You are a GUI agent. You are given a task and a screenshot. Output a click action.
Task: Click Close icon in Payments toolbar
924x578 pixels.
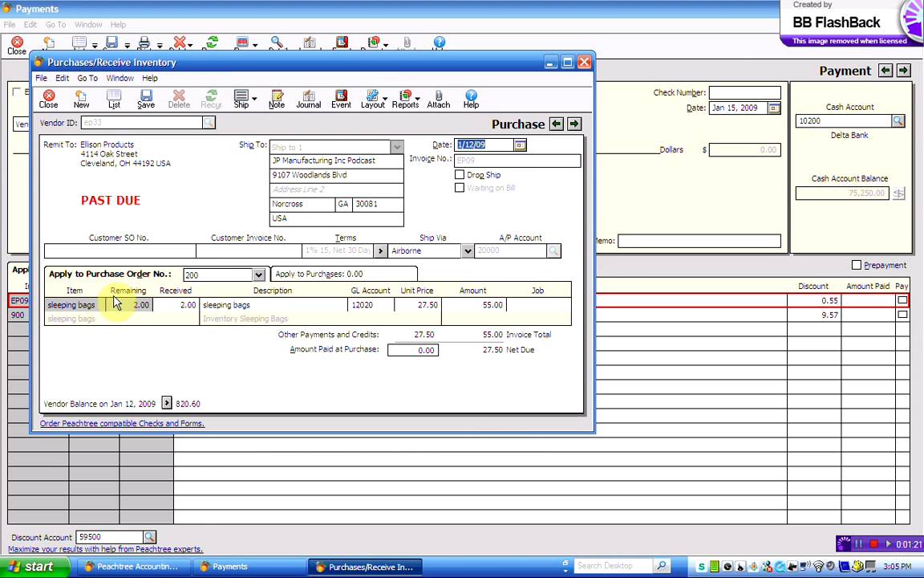17,46
